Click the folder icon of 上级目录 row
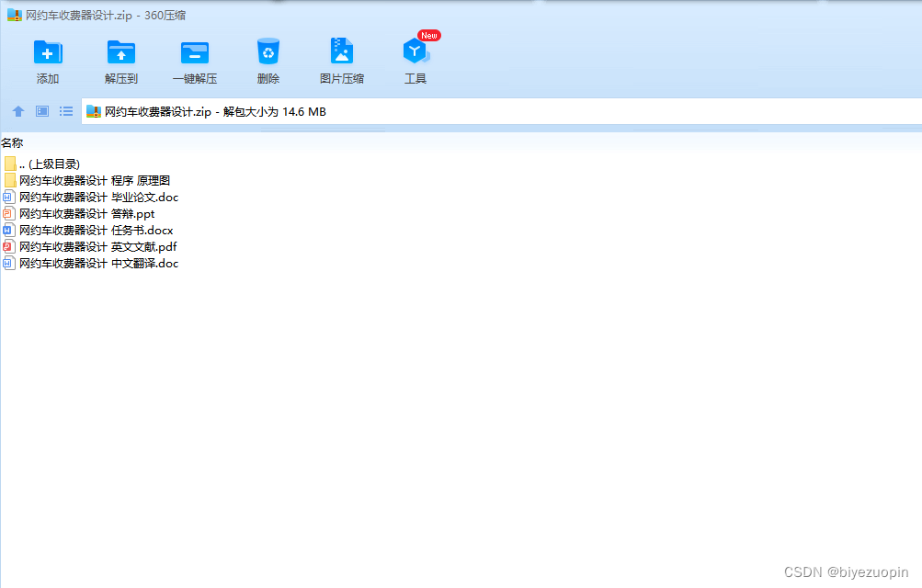 (10, 164)
